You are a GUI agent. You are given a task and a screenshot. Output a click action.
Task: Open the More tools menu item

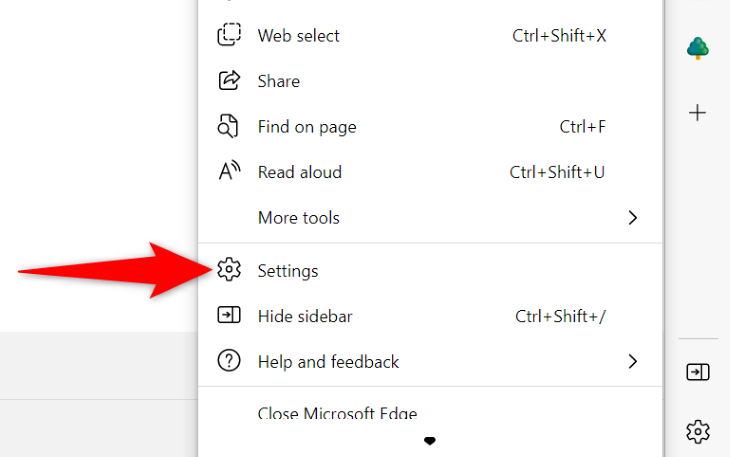[x=299, y=218]
